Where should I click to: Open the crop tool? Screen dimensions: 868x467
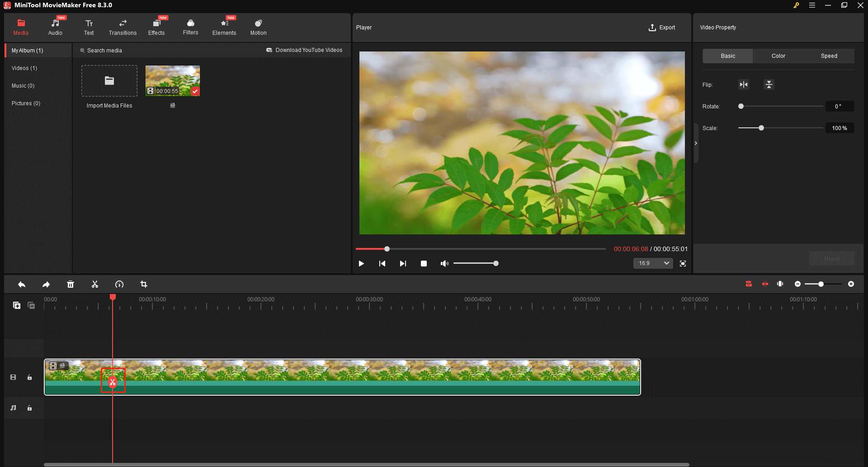144,285
